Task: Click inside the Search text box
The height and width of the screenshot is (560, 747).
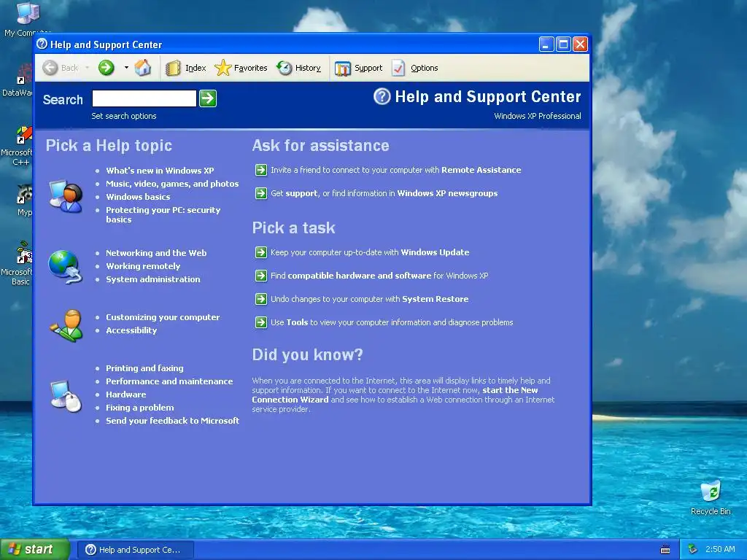Action: click(144, 98)
